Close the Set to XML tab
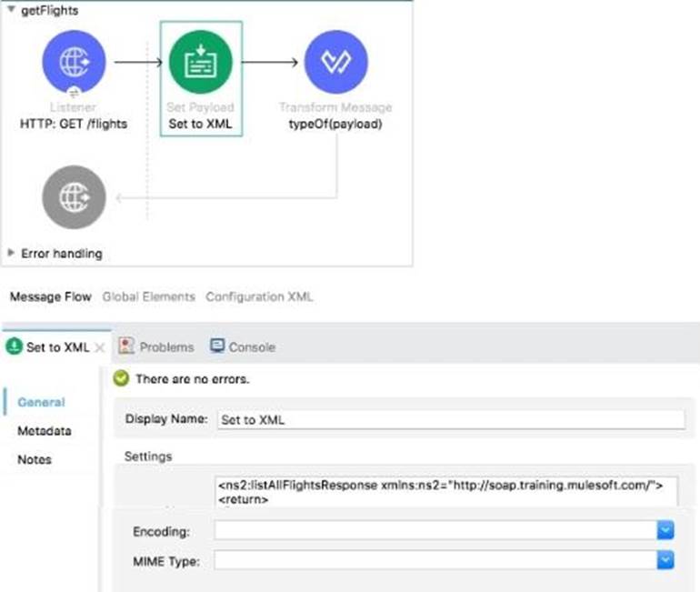 pyautogui.click(x=100, y=347)
